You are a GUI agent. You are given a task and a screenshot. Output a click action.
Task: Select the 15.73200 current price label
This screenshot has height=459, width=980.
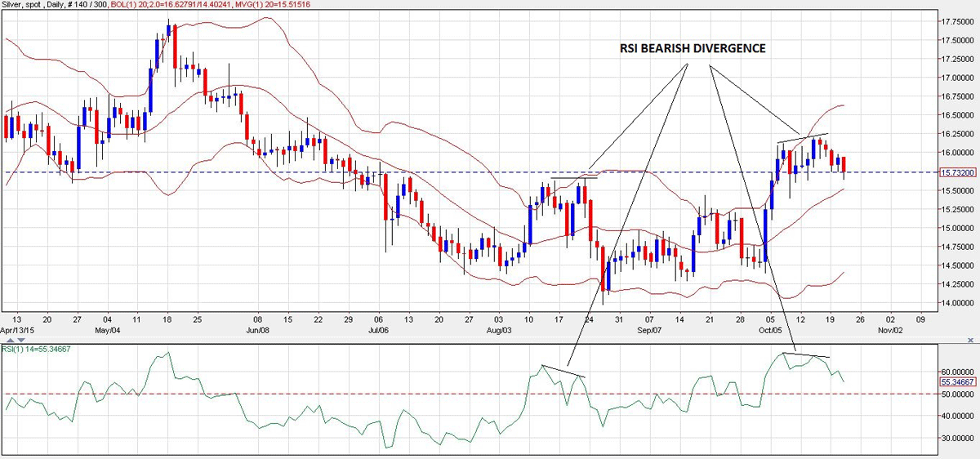pos(955,172)
